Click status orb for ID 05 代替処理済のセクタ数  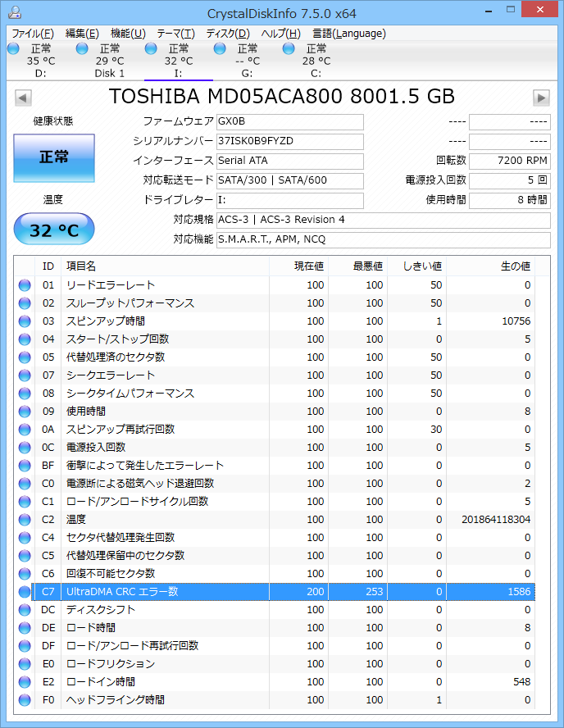point(25,357)
